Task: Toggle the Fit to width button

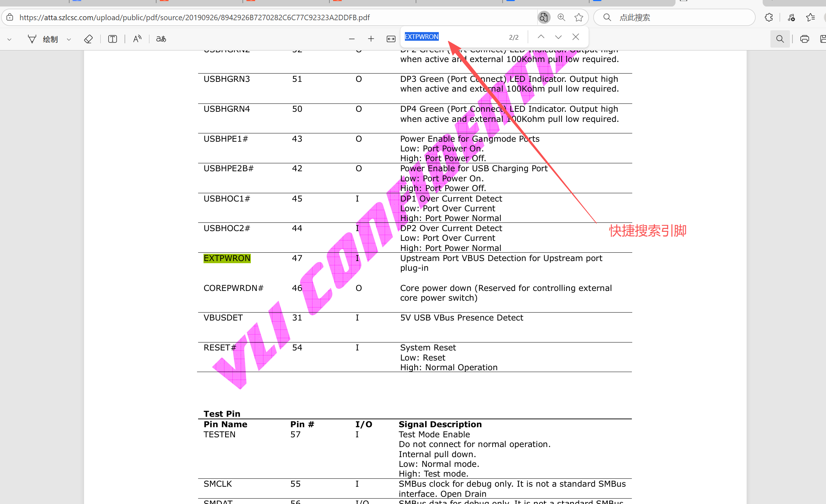Action: coord(391,39)
